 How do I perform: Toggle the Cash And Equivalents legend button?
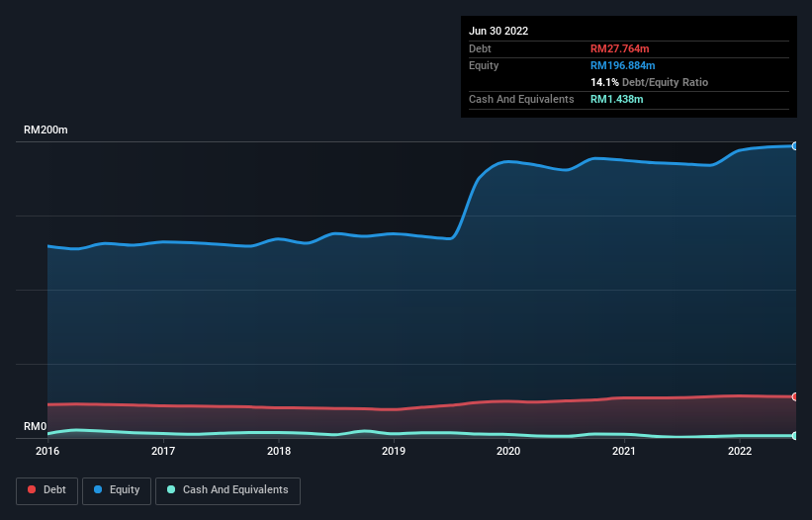[x=227, y=490]
